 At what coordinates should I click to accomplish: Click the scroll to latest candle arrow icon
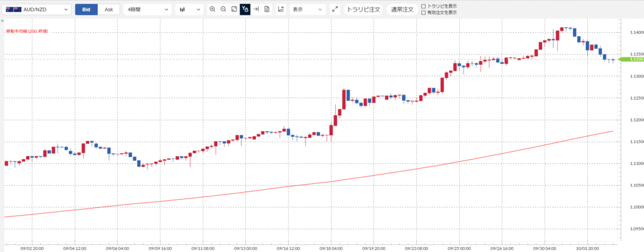tap(256, 9)
